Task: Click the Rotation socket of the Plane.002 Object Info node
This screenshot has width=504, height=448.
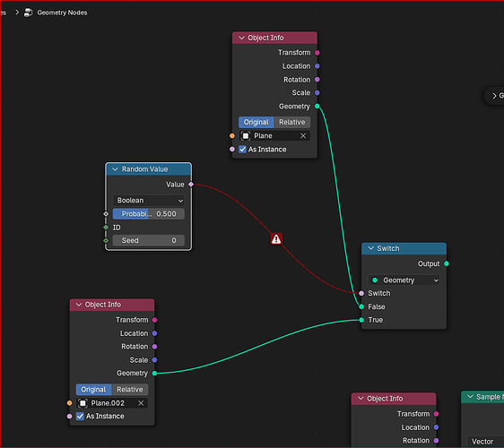Action: [x=154, y=347]
